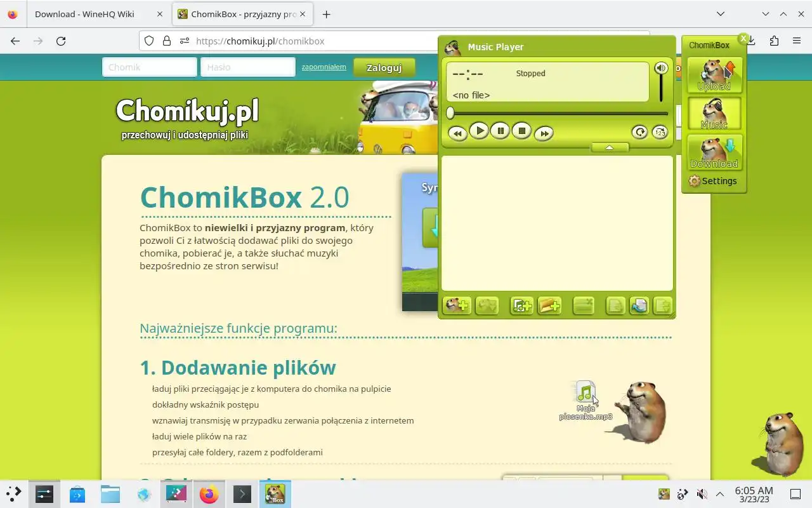Open the list all tabs dropdown
812x508 pixels.
pyautogui.click(x=721, y=14)
